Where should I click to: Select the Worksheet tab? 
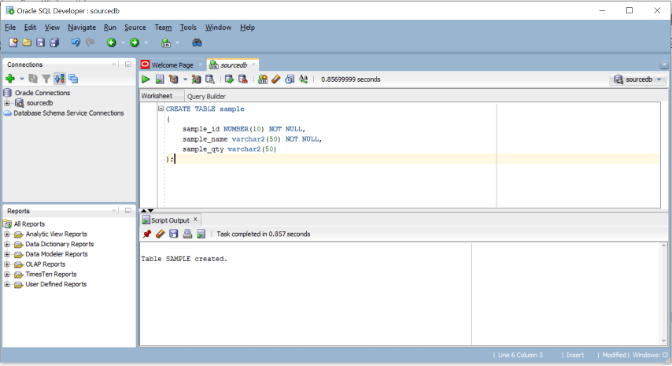(157, 96)
